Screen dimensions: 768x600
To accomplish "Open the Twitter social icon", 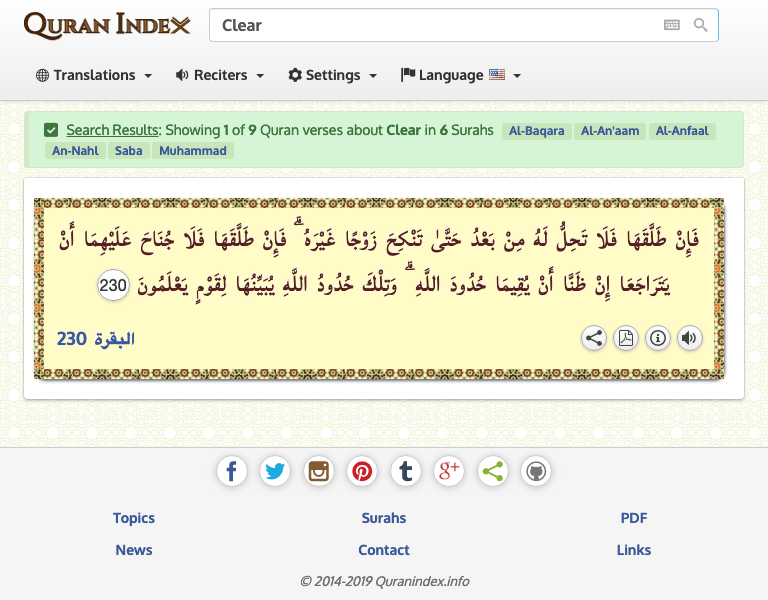I will coord(275,471).
